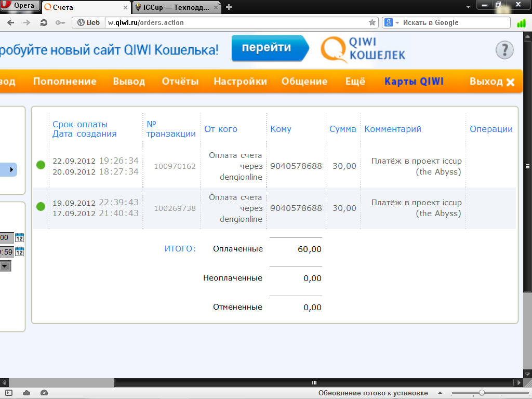
Task: Click the browser back arrow
Action: point(11,23)
